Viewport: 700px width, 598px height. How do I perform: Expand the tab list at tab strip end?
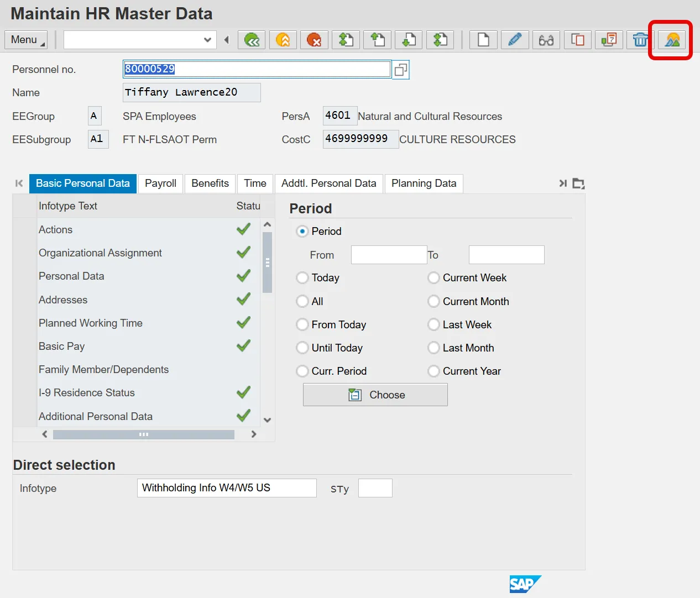pos(578,183)
